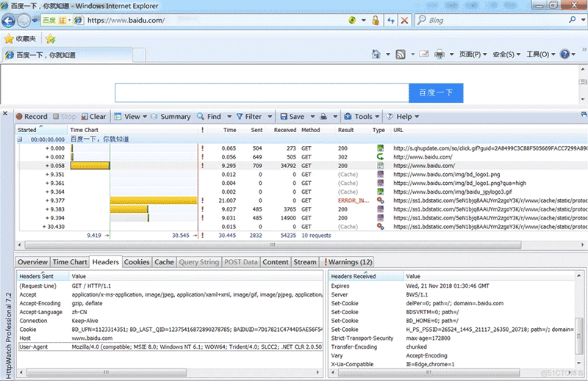Image resolution: width=588 pixels, height=381 pixels.
Task: Open the Warnings (12) tab
Action: tap(349, 262)
